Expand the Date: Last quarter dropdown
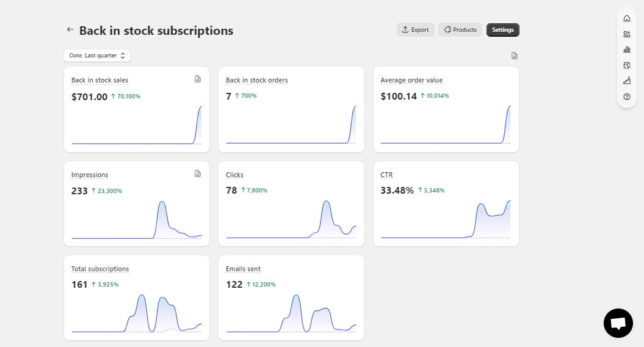This screenshot has width=644, height=347. tap(97, 56)
